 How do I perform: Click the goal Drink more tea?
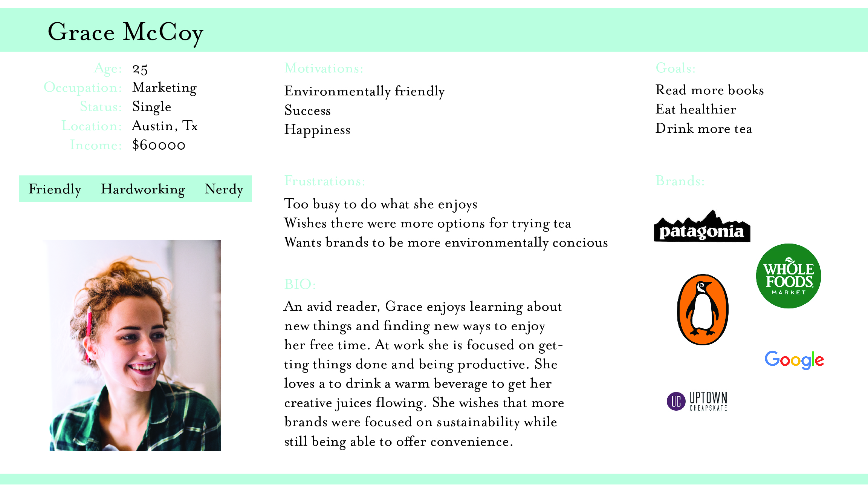[x=704, y=129]
